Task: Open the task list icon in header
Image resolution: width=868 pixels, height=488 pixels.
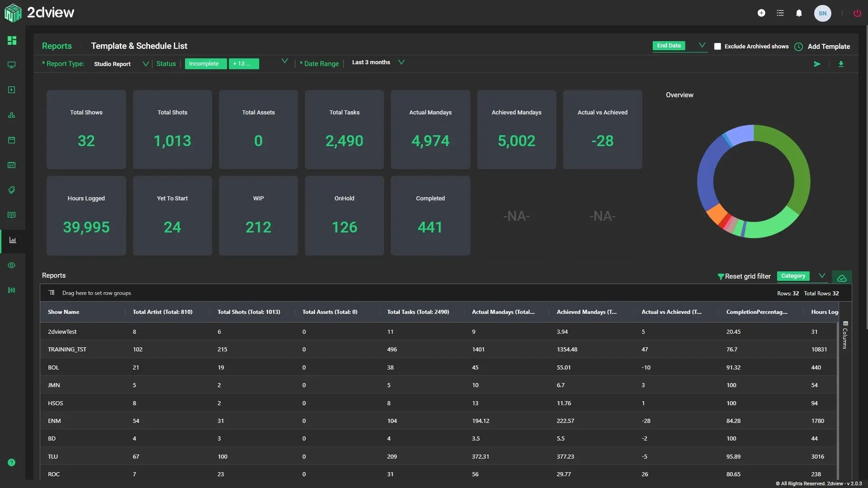Action: 780,13
